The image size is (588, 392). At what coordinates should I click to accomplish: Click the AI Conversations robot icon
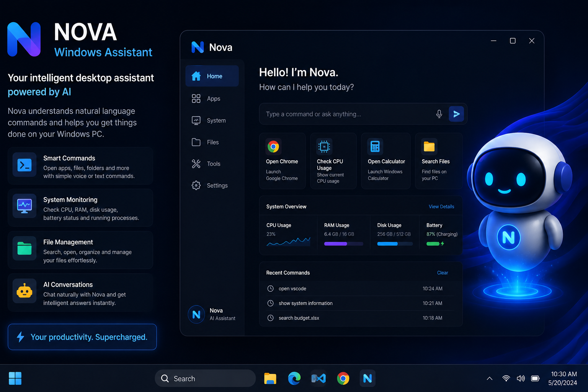click(24, 291)
